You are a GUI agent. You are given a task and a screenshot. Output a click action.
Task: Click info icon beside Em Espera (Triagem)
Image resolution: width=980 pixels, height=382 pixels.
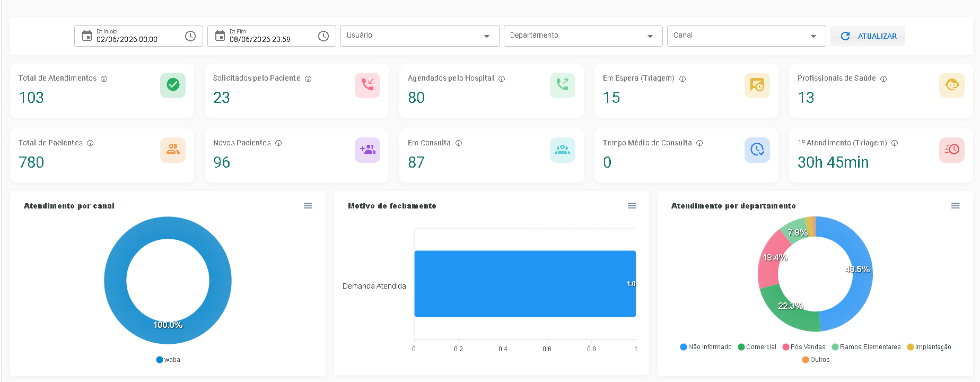coord(682,79)
